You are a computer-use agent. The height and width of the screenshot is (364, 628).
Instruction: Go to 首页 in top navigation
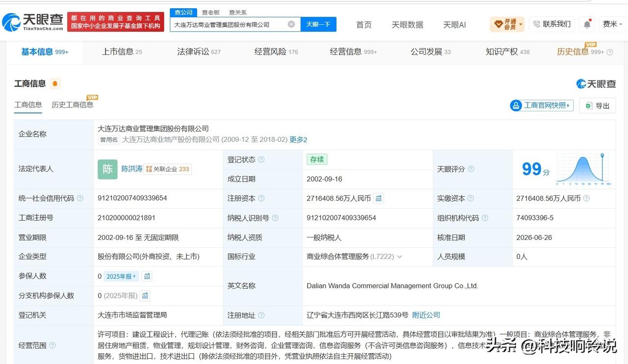point(364,25)
